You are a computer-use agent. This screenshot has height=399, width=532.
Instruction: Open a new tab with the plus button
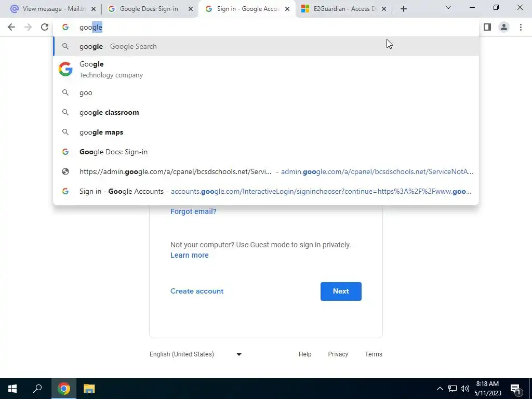click(403, 9)
